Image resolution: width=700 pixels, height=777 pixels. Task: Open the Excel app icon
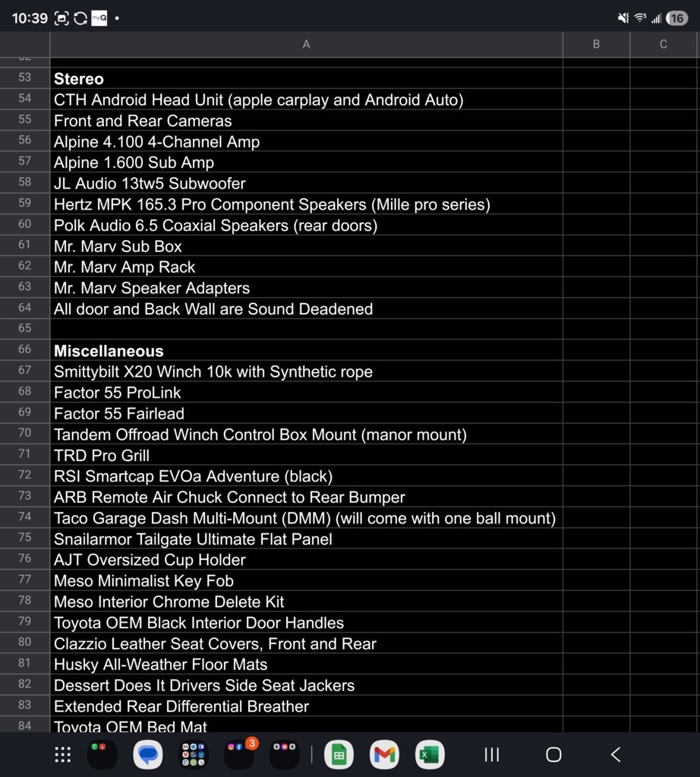(430, 755)
